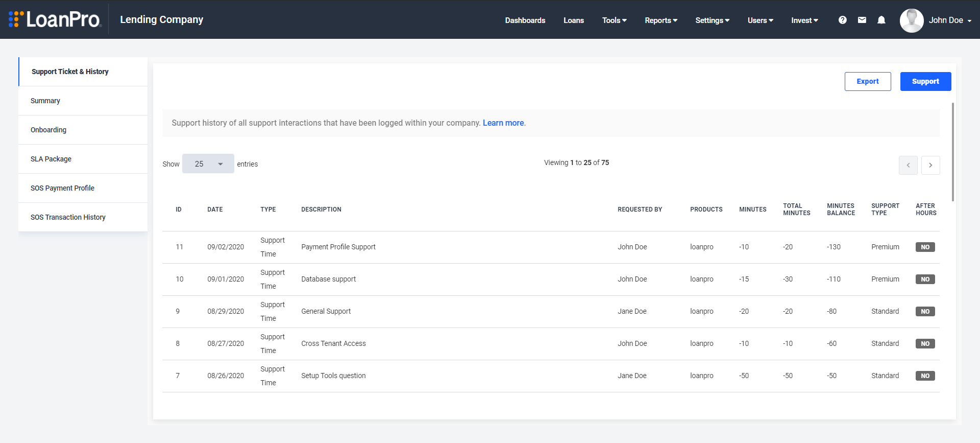
Task: Expand the John Doe account menu
Action: (x=950, y=20)
